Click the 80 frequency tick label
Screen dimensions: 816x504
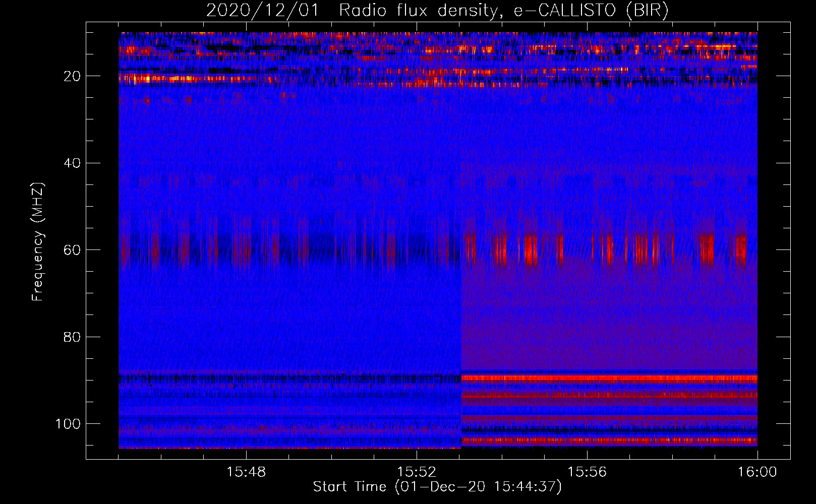(x=72, y=337)
